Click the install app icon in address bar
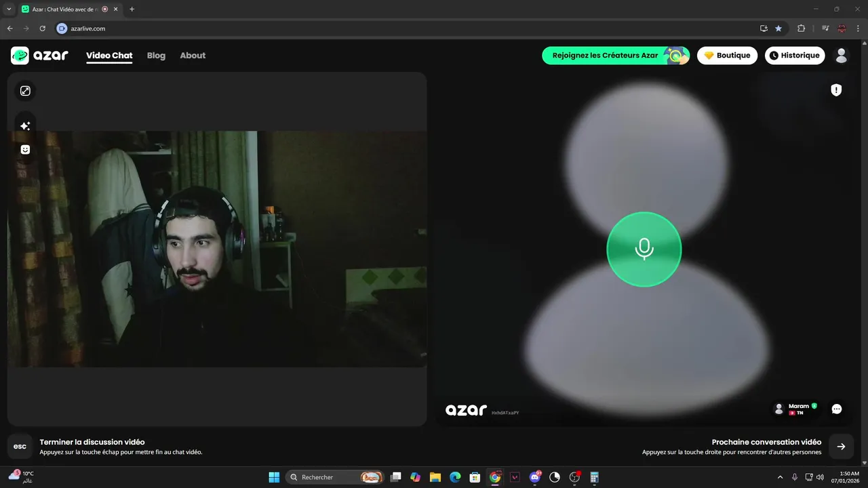This screenshot has height=488, width=868. (764, 28)
